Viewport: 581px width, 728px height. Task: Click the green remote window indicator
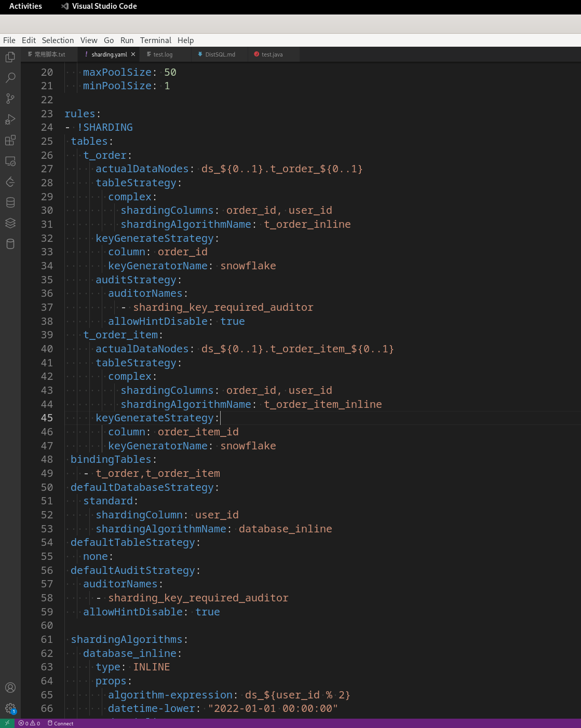click(x=7, y=723)
